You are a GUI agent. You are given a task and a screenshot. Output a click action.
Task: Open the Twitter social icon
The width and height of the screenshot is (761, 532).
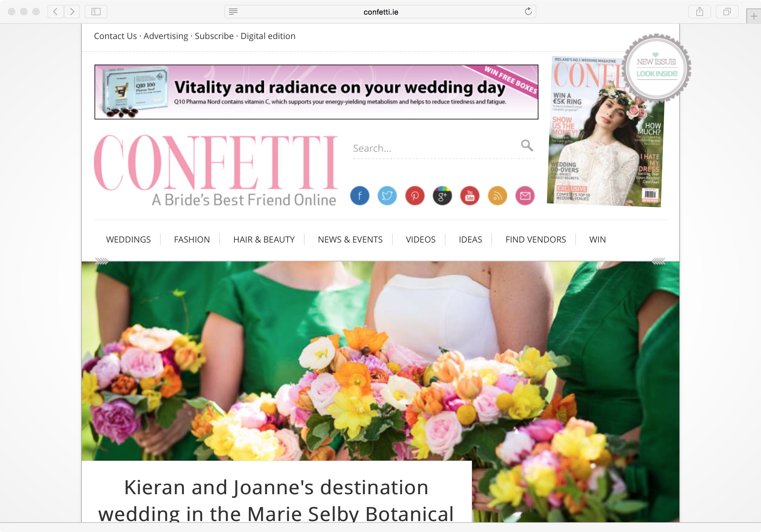point(387,196)
